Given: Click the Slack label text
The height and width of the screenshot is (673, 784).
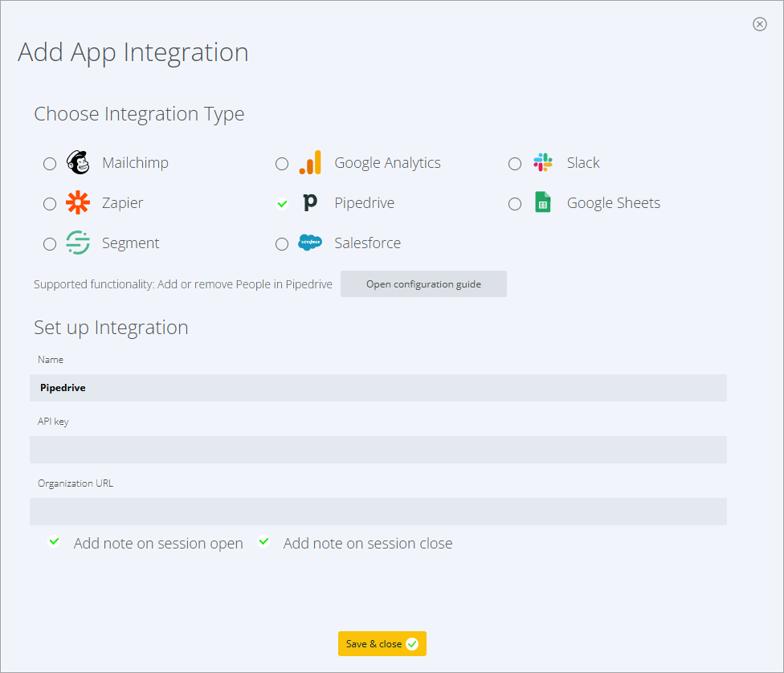Looking at the screenshot, I should pos(583,163).
